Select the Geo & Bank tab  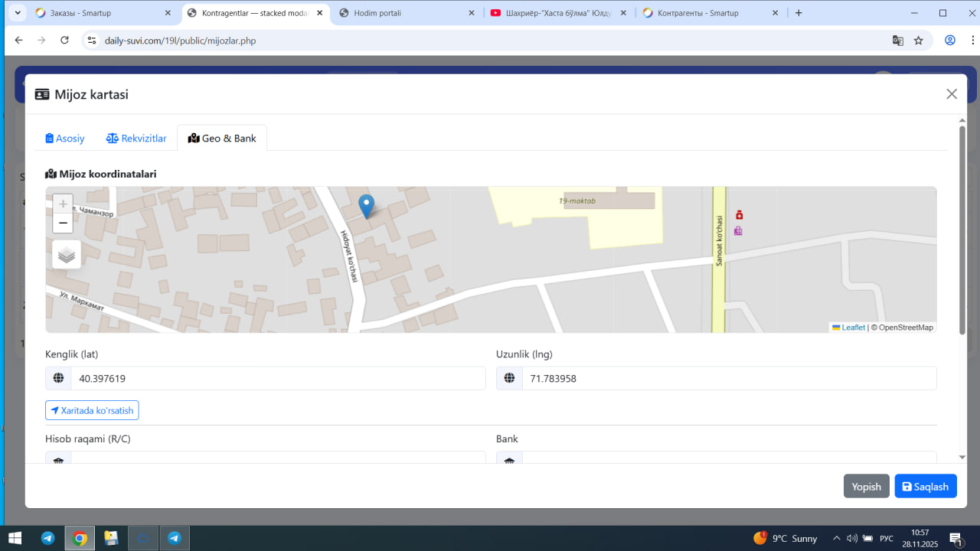222,138
